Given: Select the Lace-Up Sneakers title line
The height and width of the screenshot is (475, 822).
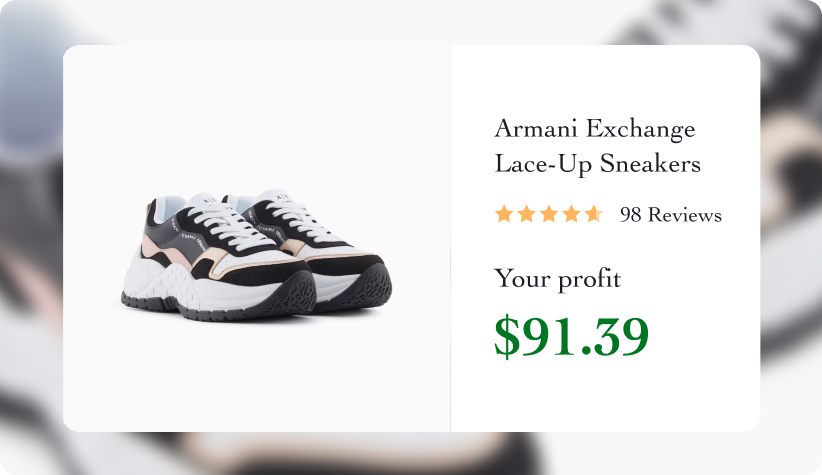Looking at the screenshot, I should coord(597,164).
